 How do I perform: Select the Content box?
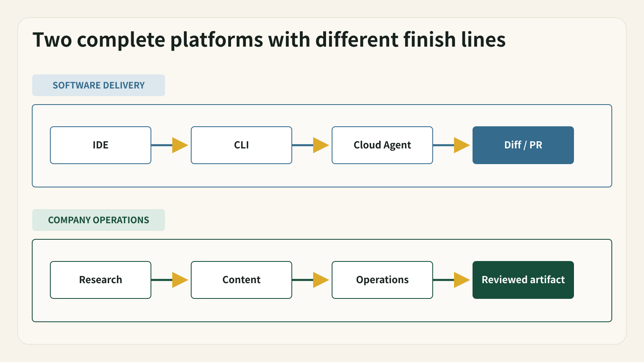coord(242,280)
